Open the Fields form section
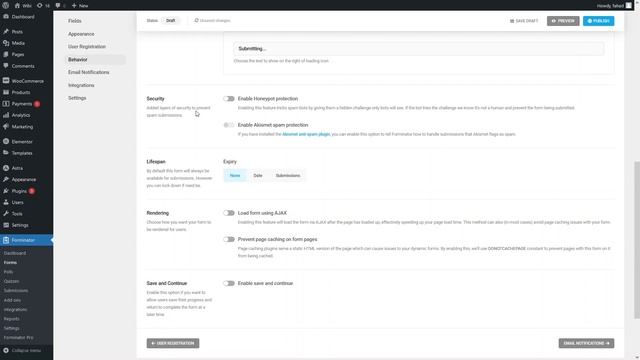 coord(75,21)
